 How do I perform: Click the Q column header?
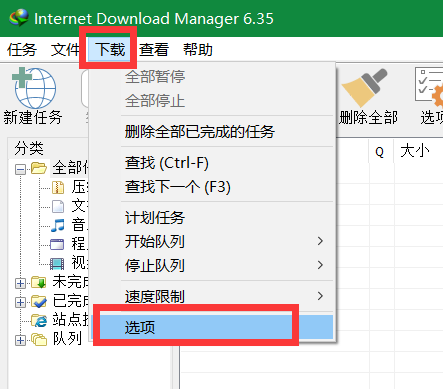pyautogui.click(x=381, y=151)
